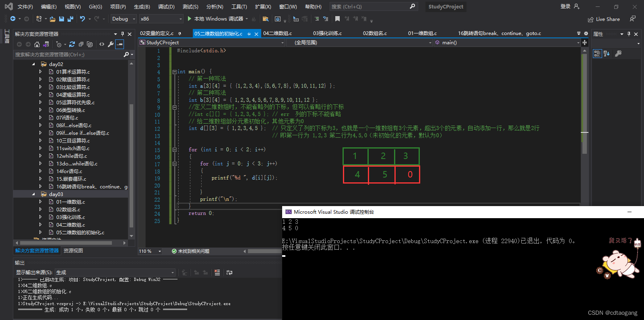Click the 登录 sign-in link
644x320 pixels.
coord(566,6)
